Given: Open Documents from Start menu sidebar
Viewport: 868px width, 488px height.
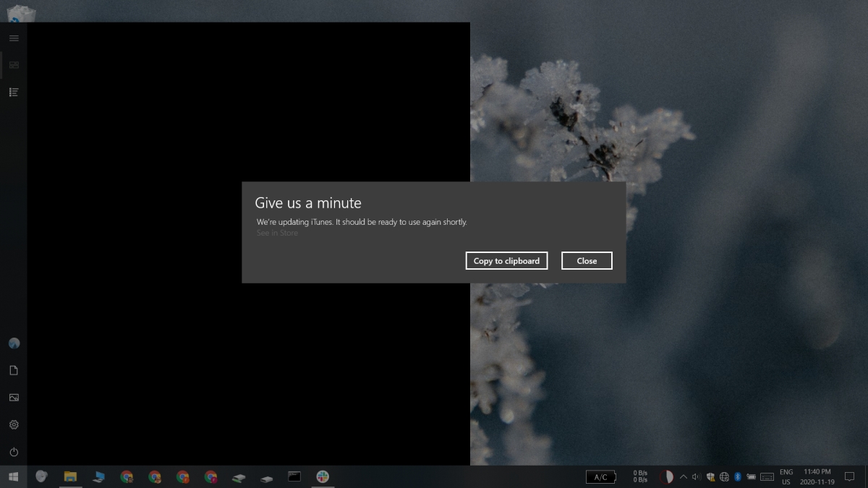Looking at the screenshot, I should tap(14, 370).
